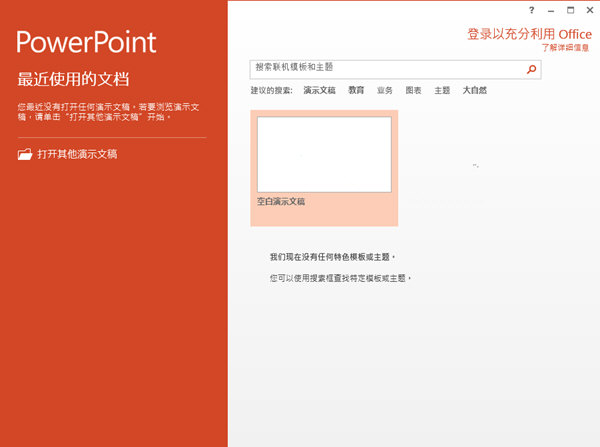Click the 最近使用的文档 heading

coord(73,79)
